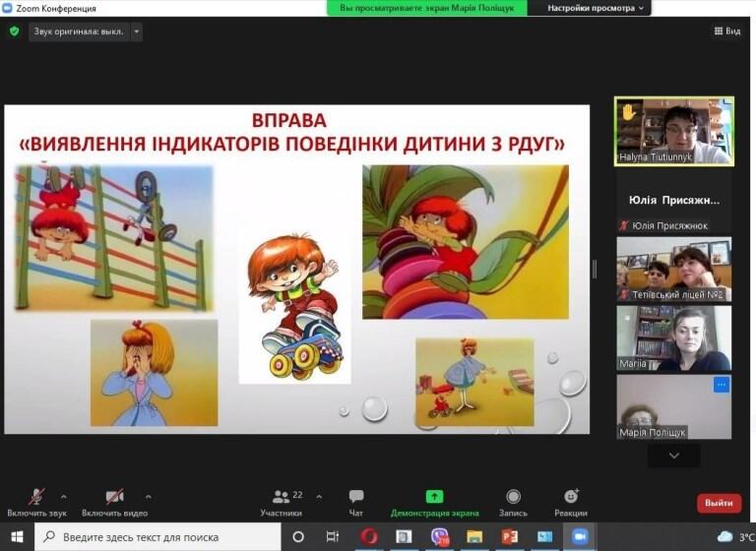This screenshot has width=756, height=551.
Task: Open blue more-options button on Марія Поліщук tile
Action: coord(722,385)
